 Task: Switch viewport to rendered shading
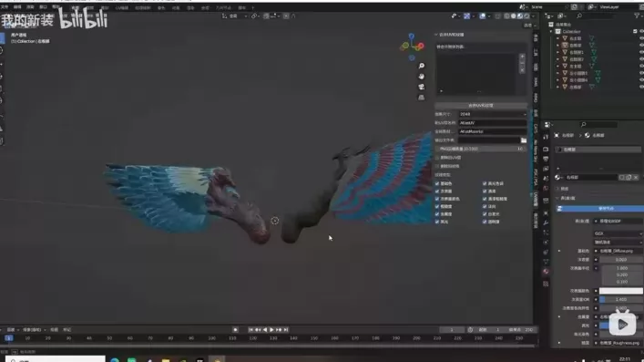526,16
